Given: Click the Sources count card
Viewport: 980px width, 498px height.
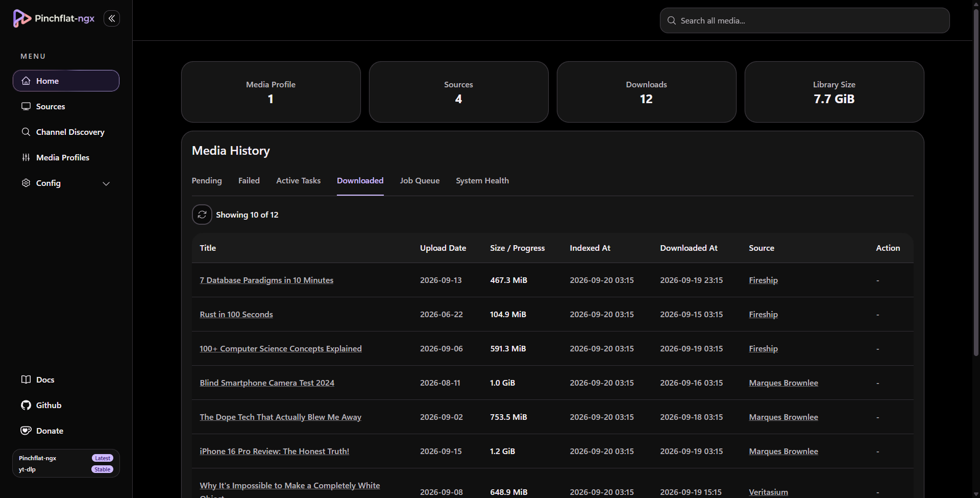Looking at the screenshot, I should coord(459,92).
